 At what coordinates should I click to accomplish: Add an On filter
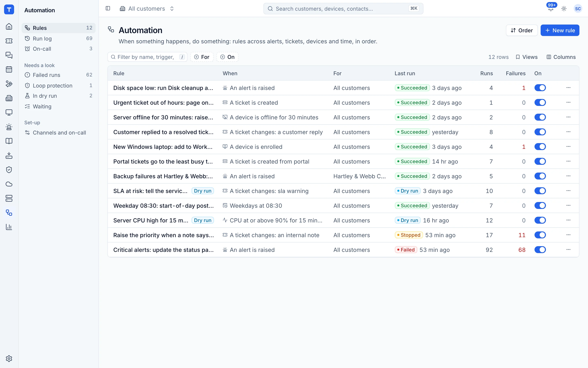(x=227, y=57)
